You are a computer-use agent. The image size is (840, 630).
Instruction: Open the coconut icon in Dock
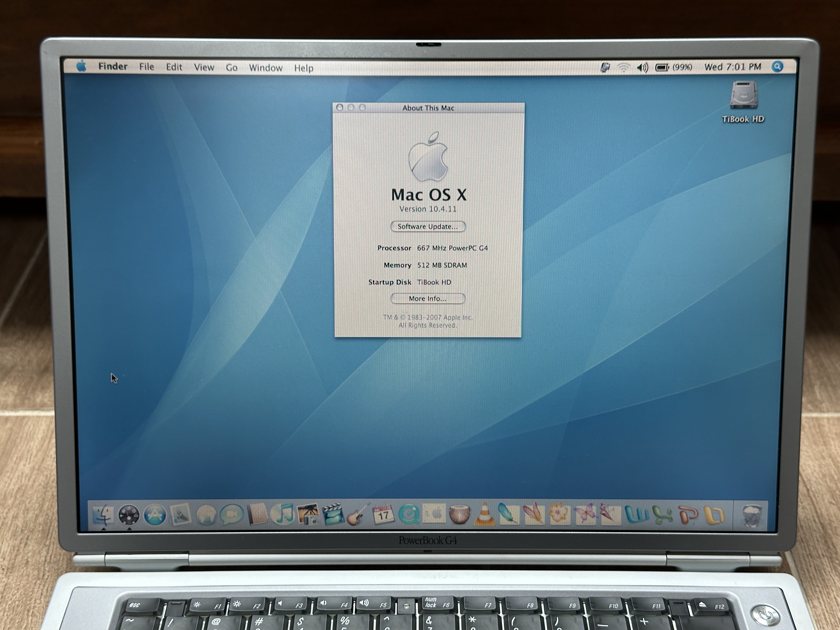[460, 514]
